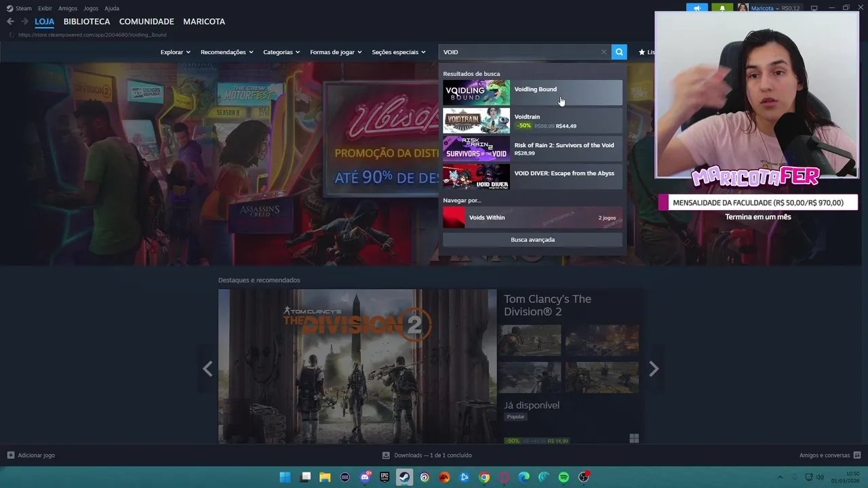Click the Maricota profile avatar
Image resolution: width=868 pixels, height=488 pixels.
click(743, 8)
